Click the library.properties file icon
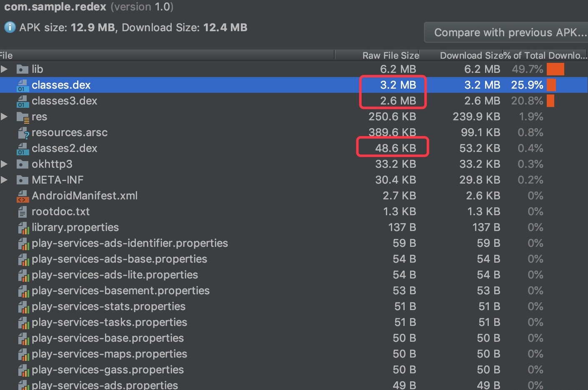This screenshot has height=390, width=588. [x=23, y=228]
